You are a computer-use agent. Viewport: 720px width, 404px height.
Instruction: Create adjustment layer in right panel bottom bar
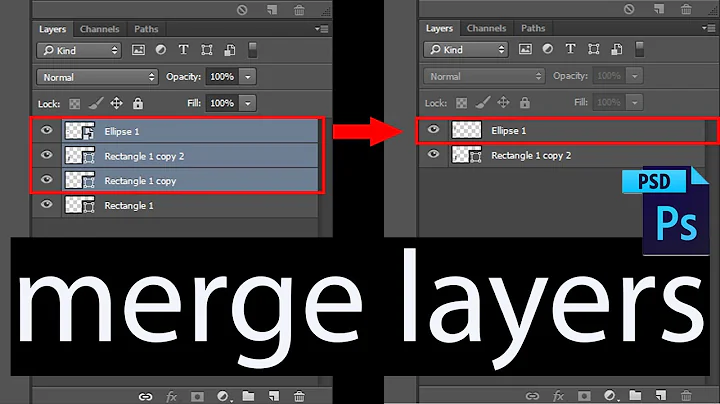pyautogui.click(x=610, y=395)
